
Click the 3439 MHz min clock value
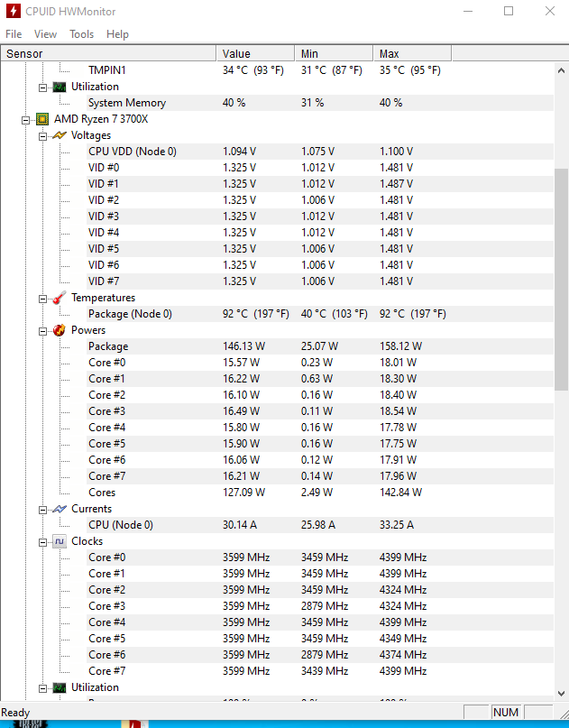(x=325, y=671)
